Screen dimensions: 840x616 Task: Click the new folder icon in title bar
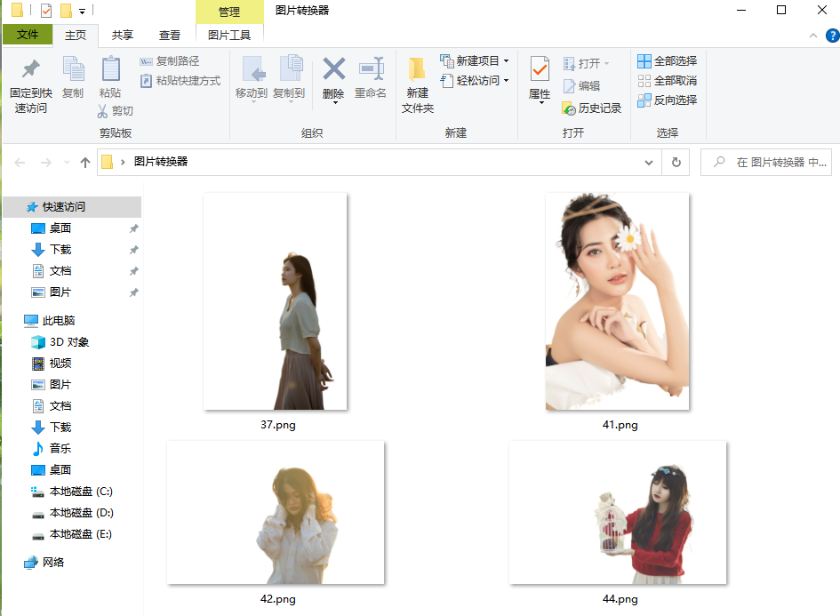[66, 10]
